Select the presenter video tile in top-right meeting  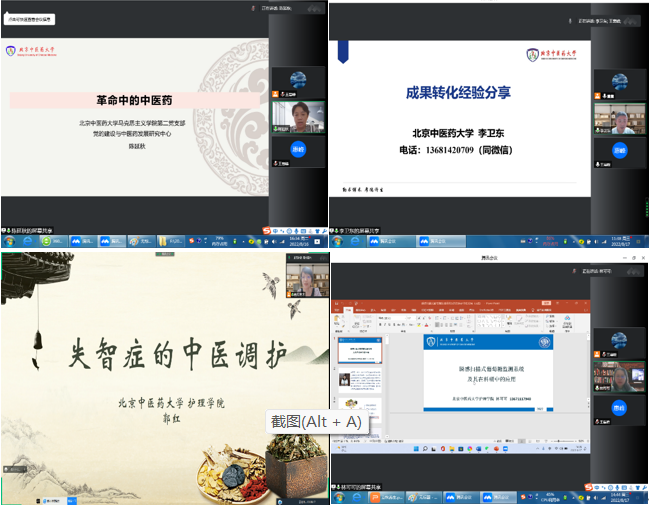(620, 119)
